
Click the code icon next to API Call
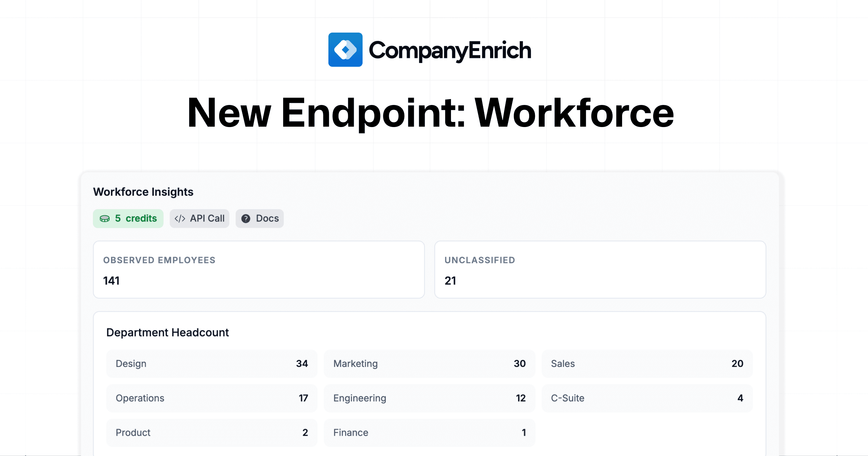coord(180,218)
